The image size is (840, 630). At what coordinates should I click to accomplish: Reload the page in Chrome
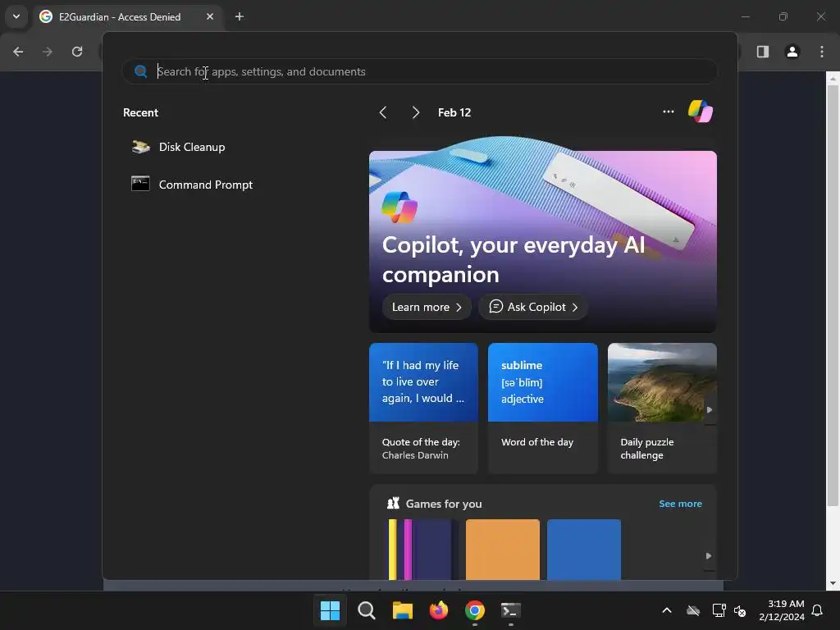[77, 52]
